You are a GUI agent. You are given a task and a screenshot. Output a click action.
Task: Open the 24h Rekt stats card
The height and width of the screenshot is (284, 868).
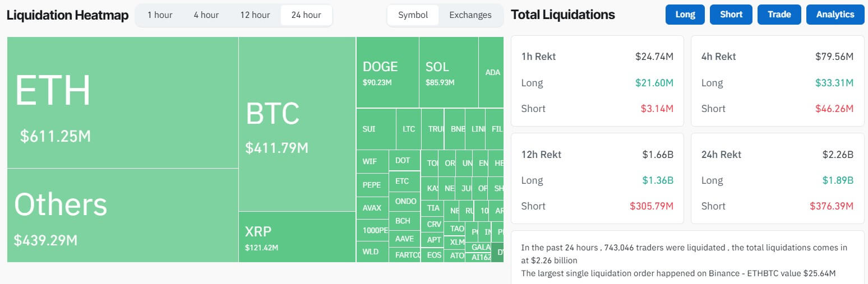pyautogui.click(x=777, y=179)
